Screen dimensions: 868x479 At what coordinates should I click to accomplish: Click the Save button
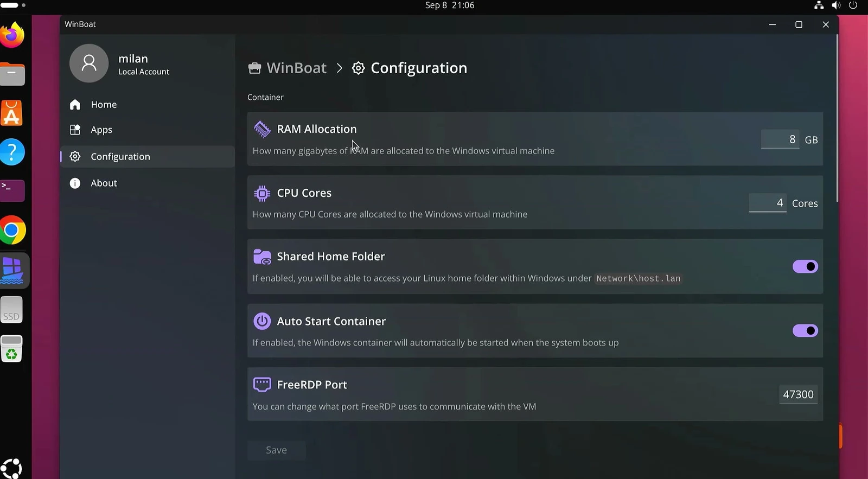[x=276, y=450]
